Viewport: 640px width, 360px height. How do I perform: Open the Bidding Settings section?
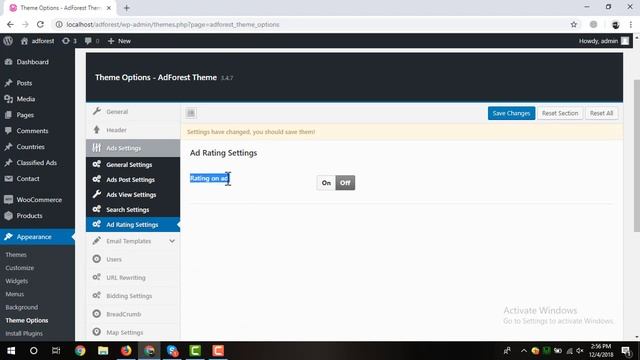tap(133, 296)
